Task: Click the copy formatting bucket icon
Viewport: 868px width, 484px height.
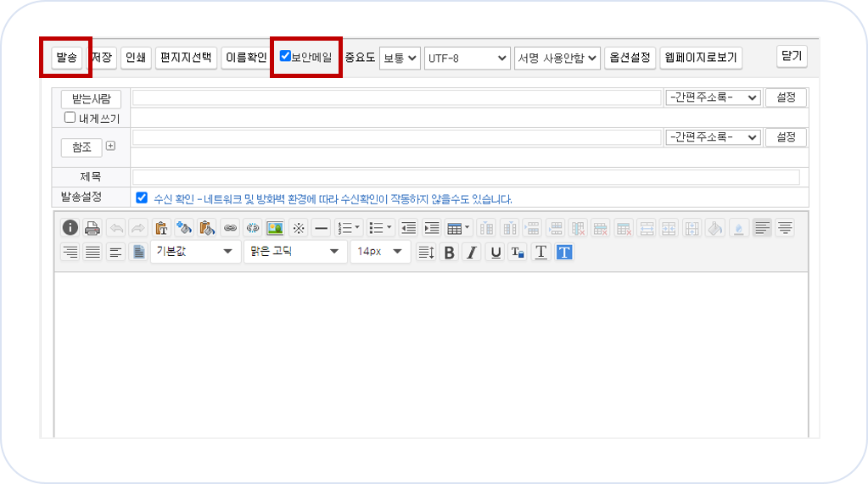Action: coord(184,228)
